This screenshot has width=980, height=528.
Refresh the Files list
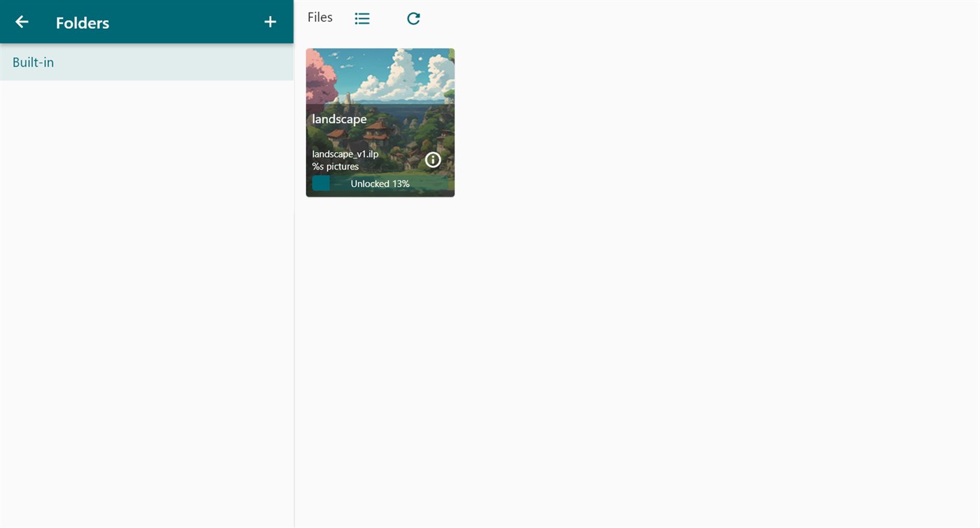(x=413, y=18)
